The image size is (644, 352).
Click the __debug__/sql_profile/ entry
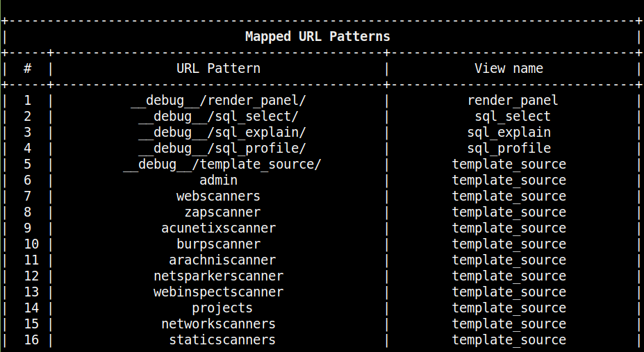(222, 149)
